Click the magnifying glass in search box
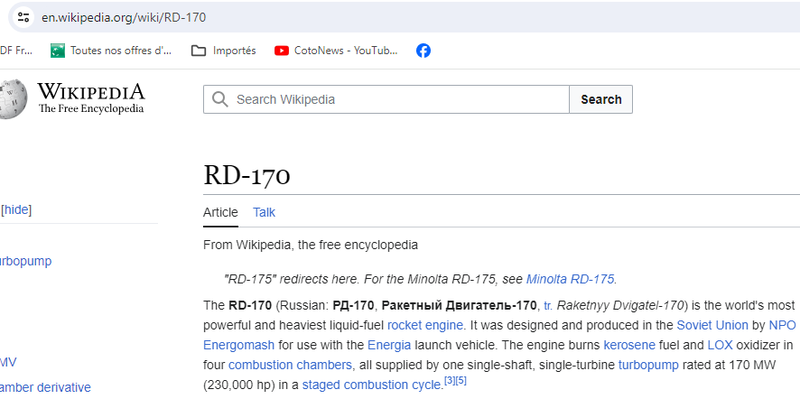 point(220,99)
